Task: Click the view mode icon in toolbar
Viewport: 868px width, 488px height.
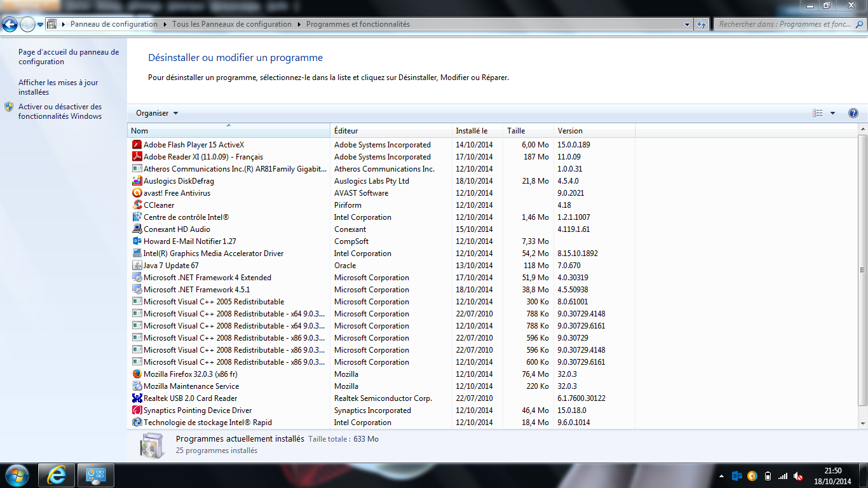Action: click(x=818, y=113)
